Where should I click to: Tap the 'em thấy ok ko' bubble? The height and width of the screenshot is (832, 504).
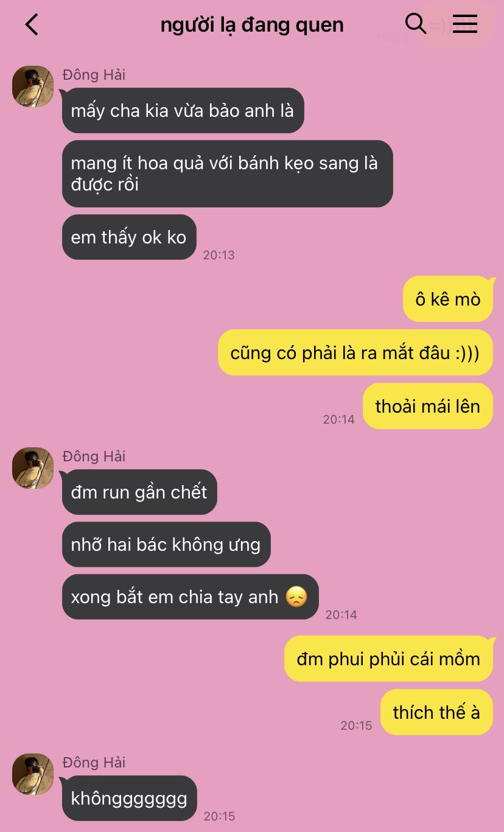point(129,237)
